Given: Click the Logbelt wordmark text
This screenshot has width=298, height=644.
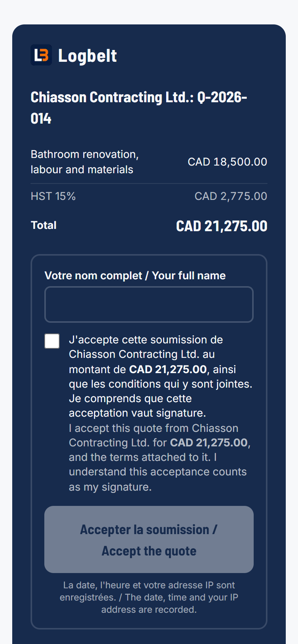Looking at the screenshot, I should [87, 56].
